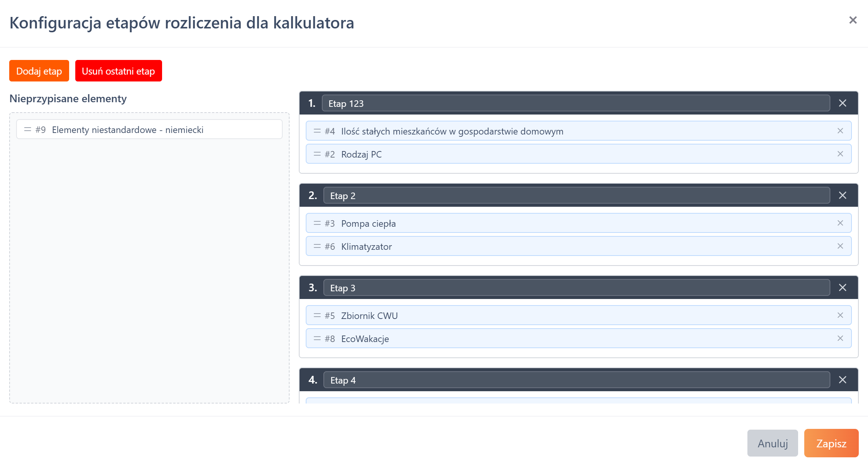Screen dimensions: 868x465
Task: Unassign the EcoWakacje element
Action: click(x=840, y=338)
